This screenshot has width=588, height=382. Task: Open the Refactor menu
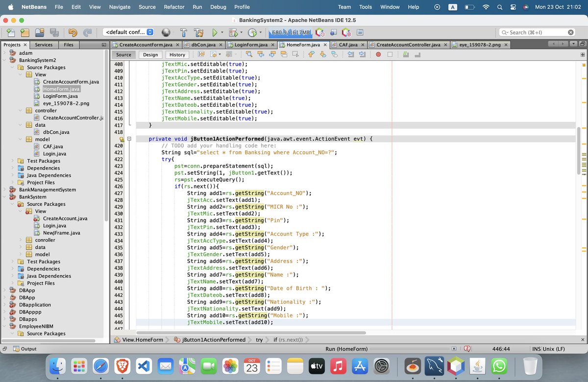174,7
